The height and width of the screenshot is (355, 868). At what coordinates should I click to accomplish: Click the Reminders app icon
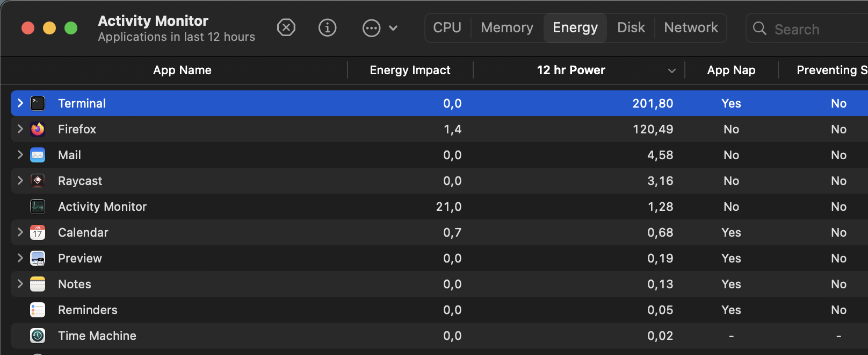[38, 310]
